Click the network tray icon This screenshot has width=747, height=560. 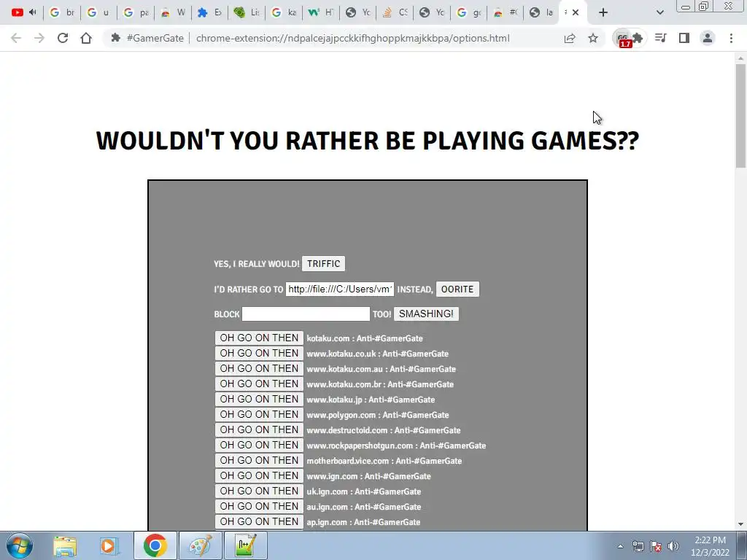point(638,546)
